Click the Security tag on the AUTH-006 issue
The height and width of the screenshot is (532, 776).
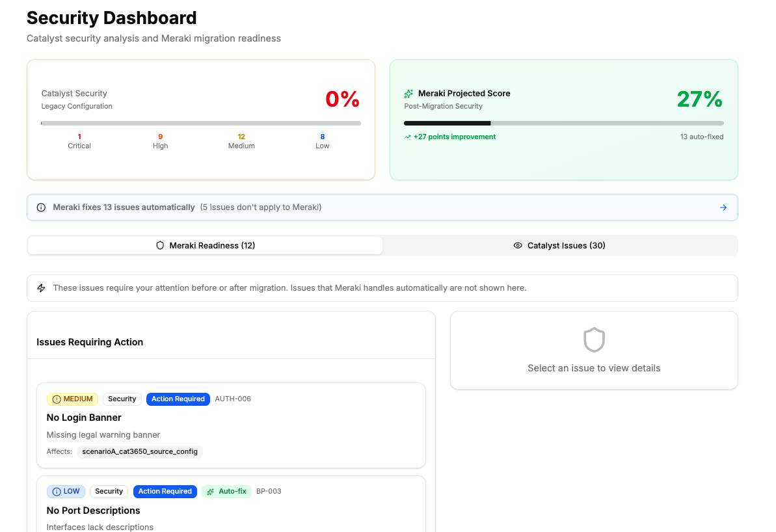(x=122, y=399)
